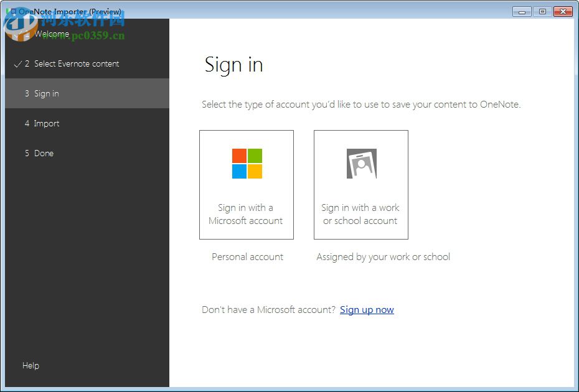Screen dimensions: 579x392
Task: Open the Sign in with a Microsoft account tile
Action: (246, 184)
